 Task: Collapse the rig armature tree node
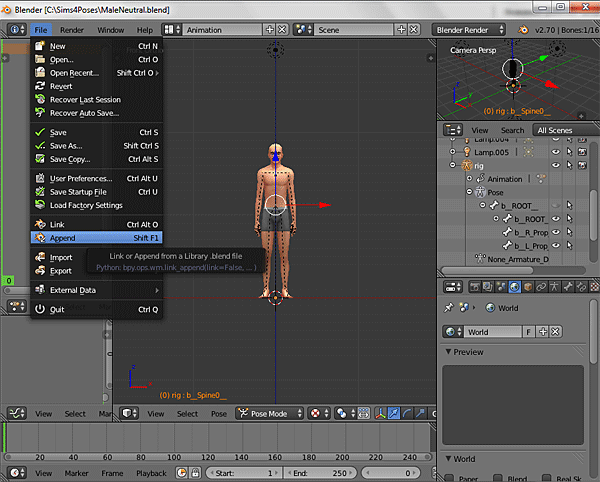(453, 165)
